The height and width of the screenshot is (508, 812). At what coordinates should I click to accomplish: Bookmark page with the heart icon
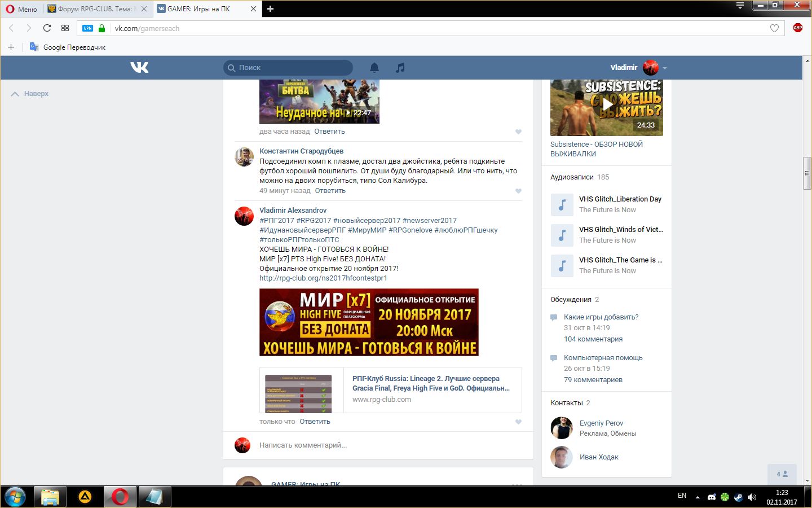[774, 28]
